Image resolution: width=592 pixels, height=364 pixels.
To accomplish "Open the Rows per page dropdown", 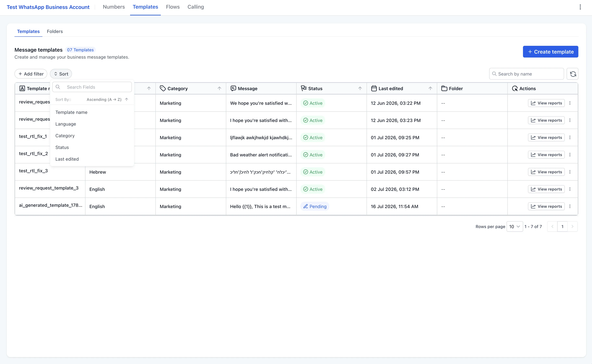I will 515,227.
